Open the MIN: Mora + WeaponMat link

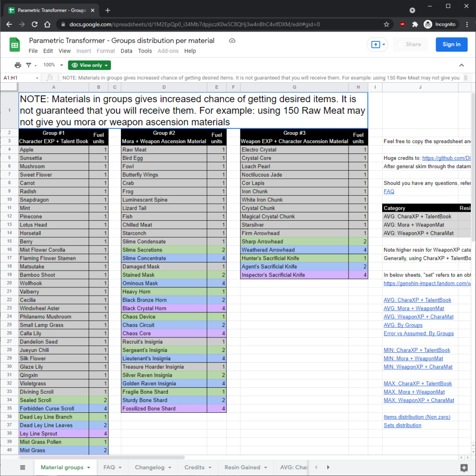pos(413,358)
